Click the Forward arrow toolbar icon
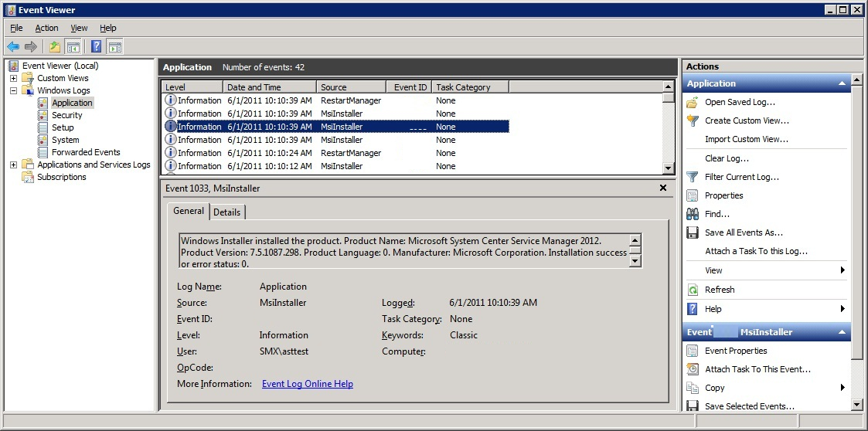Image resolution: width=868 pixels, height=431 pixels. [31, 47]
